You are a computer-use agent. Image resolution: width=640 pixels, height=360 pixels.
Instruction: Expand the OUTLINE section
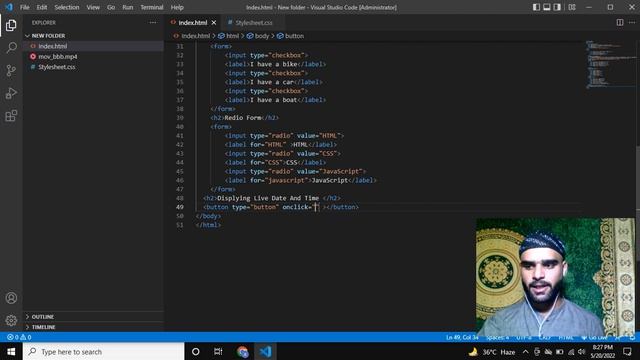point(94,317)
